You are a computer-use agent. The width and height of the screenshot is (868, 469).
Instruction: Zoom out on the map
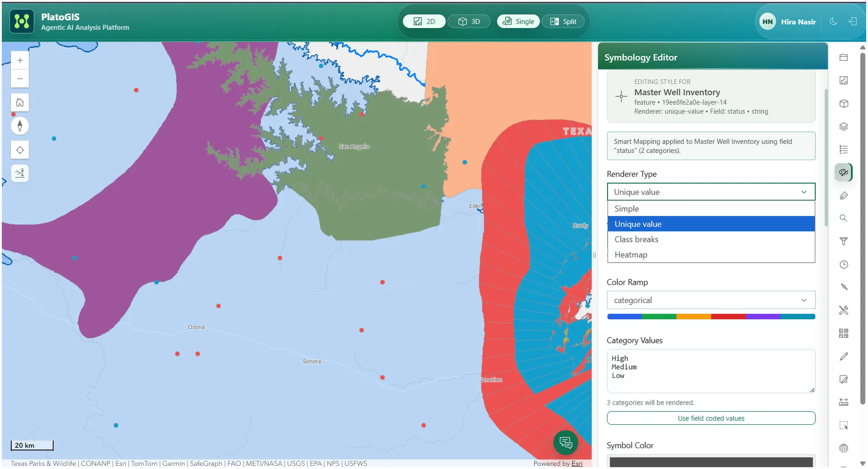coord(20,79)
